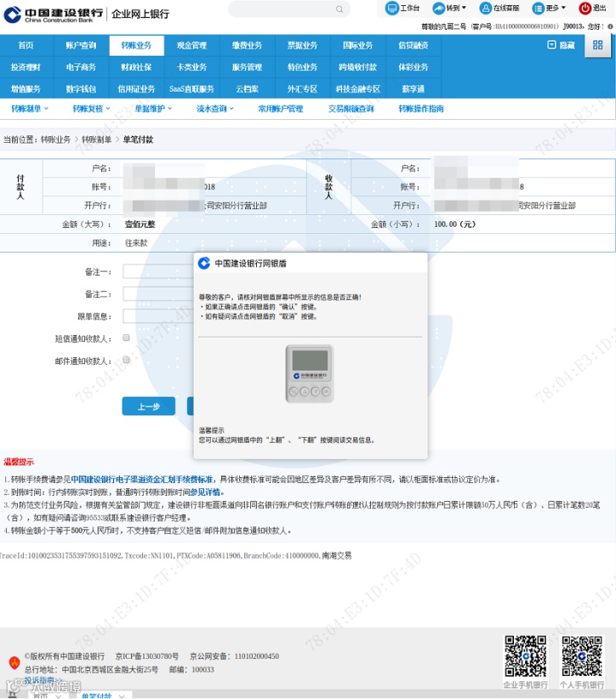Open 特色业务 menu
The height and width of the screenshot is (699, 616).
point(302,67)
